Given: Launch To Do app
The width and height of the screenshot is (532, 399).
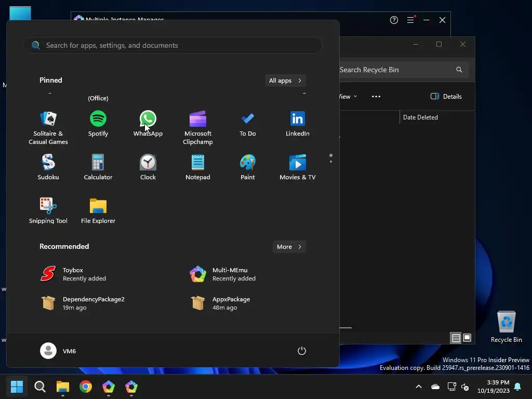Looking at the screenshot, I should coord(248,124).
